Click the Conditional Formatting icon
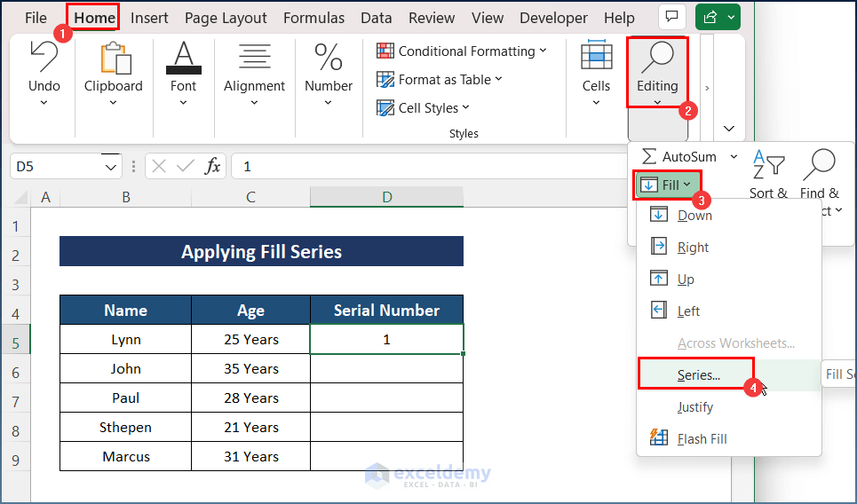 pos(385,51)
